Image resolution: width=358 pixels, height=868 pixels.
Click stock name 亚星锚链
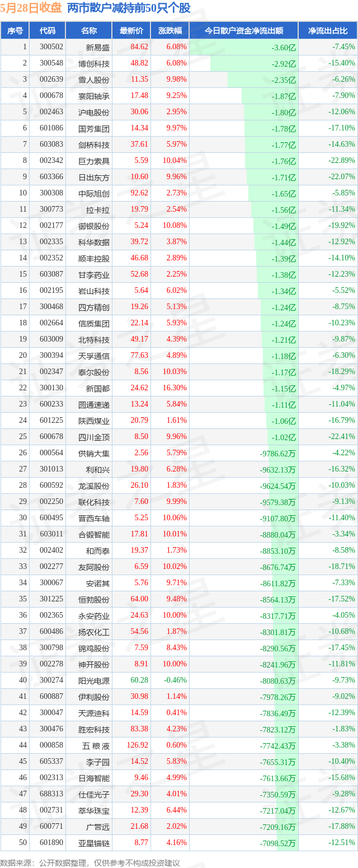tap(94, 843)
